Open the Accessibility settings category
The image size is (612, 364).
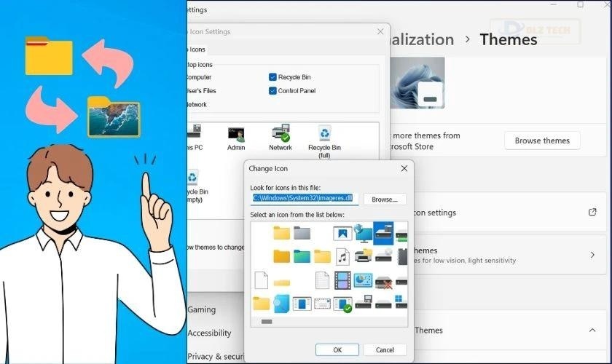[210, 333]
